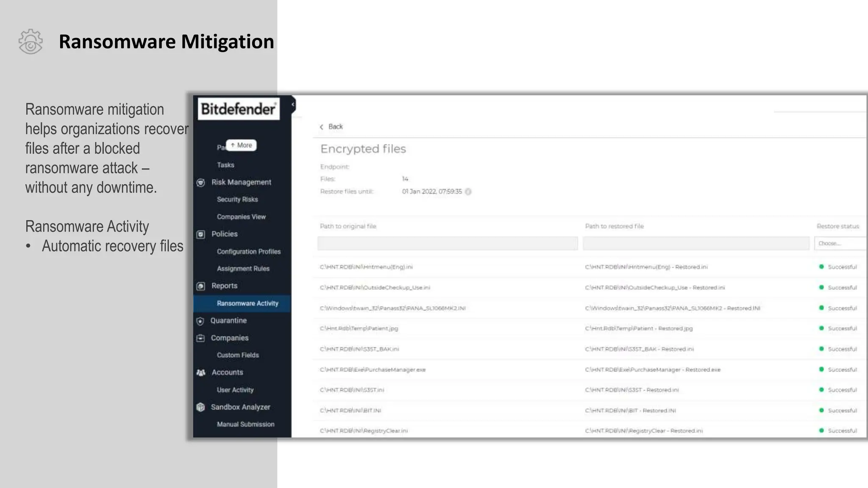The height and width of the screenshot is (488, 868).
Task: Open Custom Fields page
Action: click(x=238, y=355)
